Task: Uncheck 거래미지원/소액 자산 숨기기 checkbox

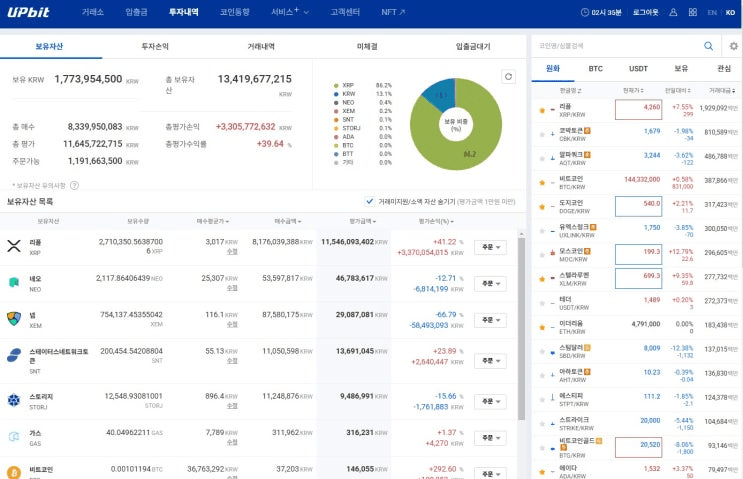Action: [370, 201]
